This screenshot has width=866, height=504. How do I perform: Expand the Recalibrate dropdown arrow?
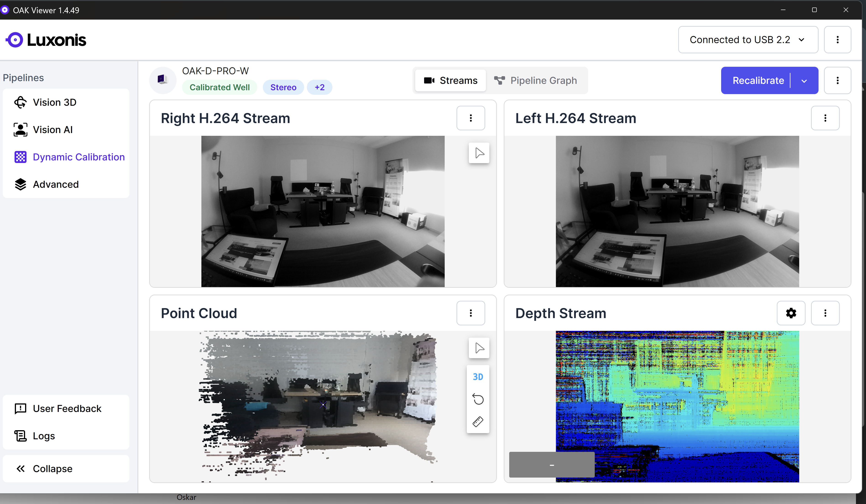point(804,81)
